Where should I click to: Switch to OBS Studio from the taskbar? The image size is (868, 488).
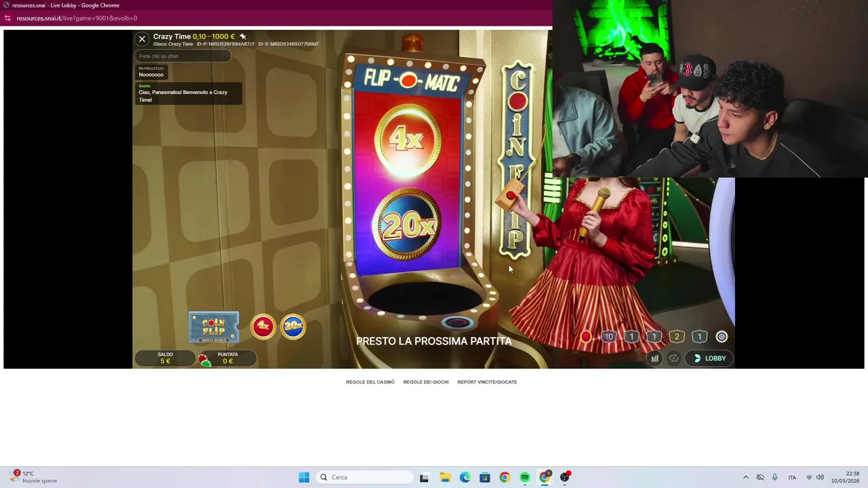(565, 477)
